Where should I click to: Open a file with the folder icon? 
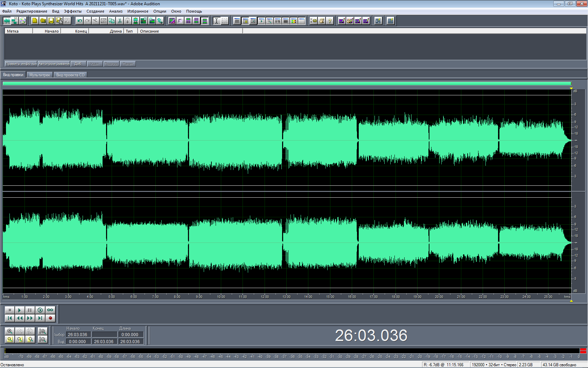pos(43,21)
